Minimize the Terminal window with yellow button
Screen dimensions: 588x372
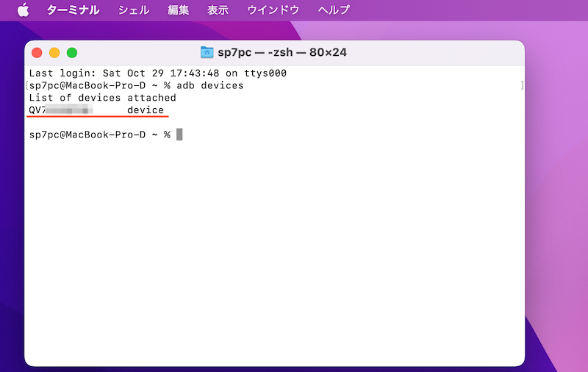point(54,52)
